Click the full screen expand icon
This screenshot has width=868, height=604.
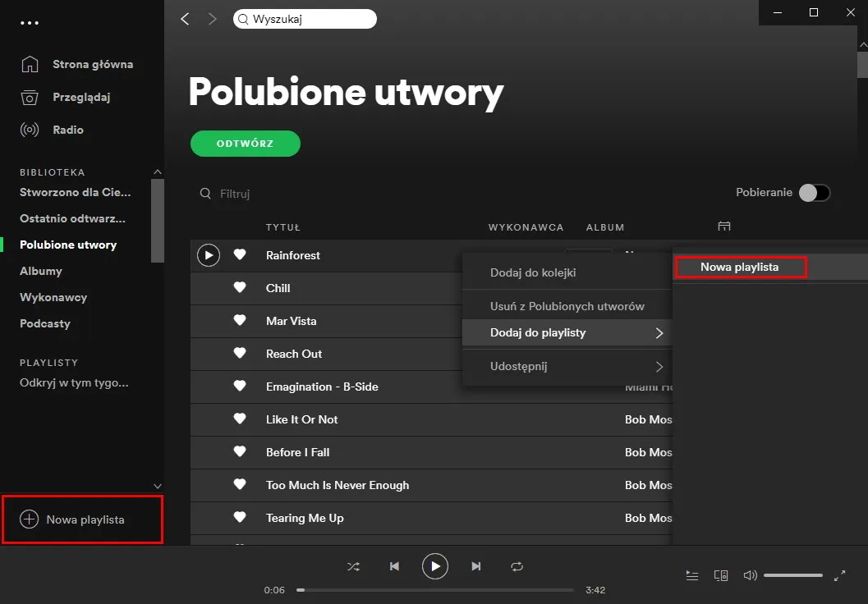pos(840,575)
